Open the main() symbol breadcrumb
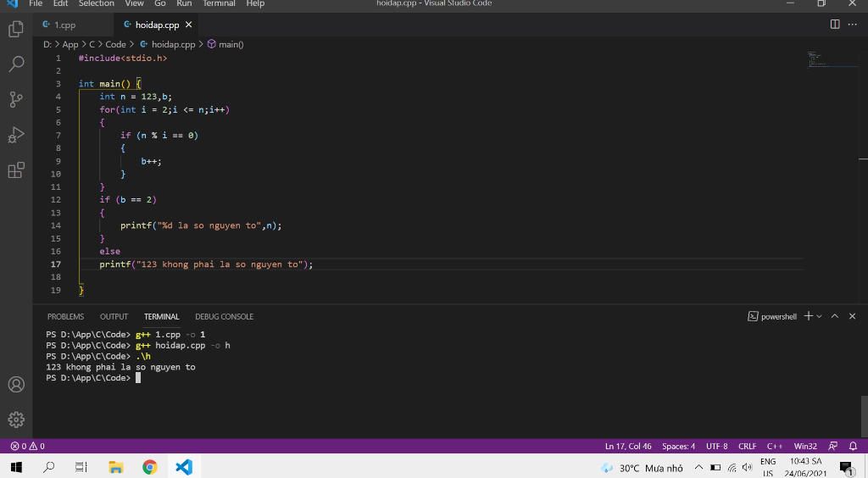The width and height of the screenshot is (868, 478). pos(225,44)
